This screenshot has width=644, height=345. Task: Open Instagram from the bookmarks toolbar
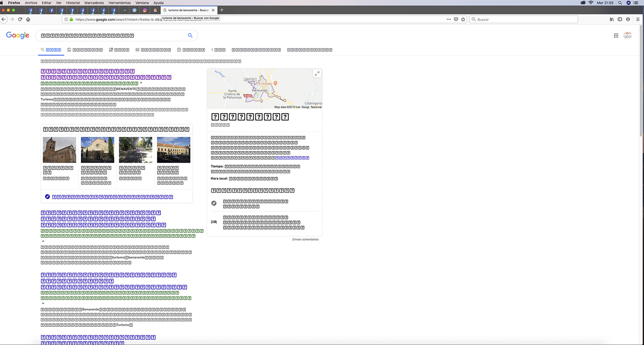click(x=145, y=10)
